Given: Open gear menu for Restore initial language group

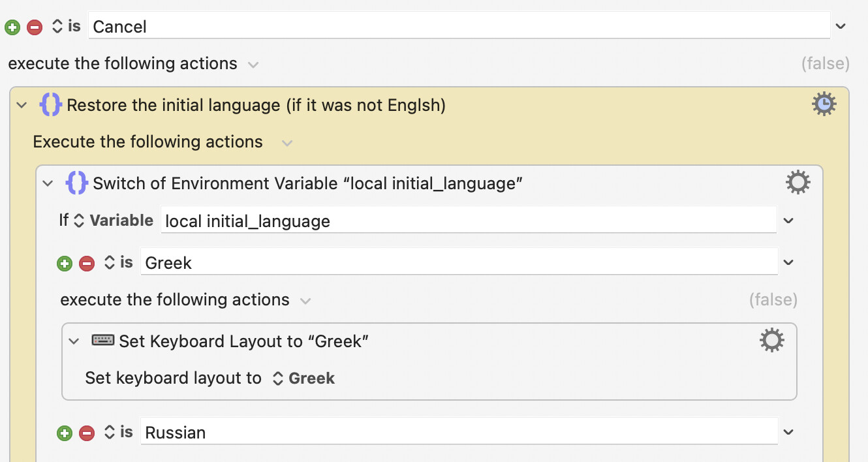Looking at the screenshot, I should (x=824, y=104).
